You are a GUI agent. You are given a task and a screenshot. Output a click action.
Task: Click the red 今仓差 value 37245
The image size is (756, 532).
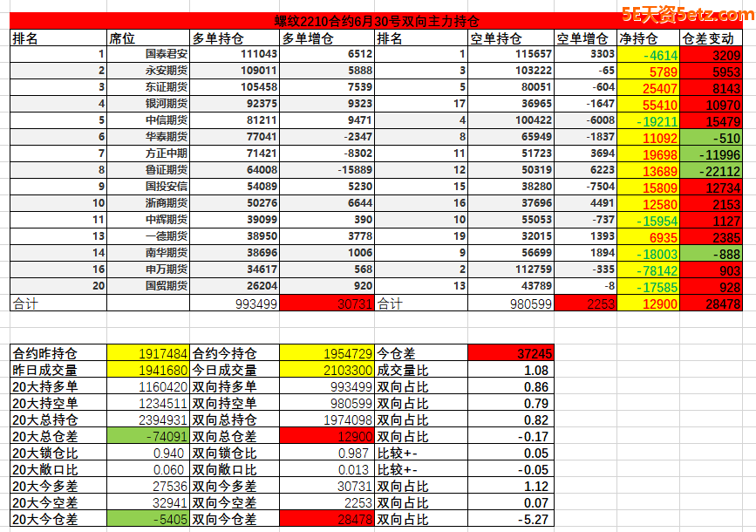[x=510, y=353]
